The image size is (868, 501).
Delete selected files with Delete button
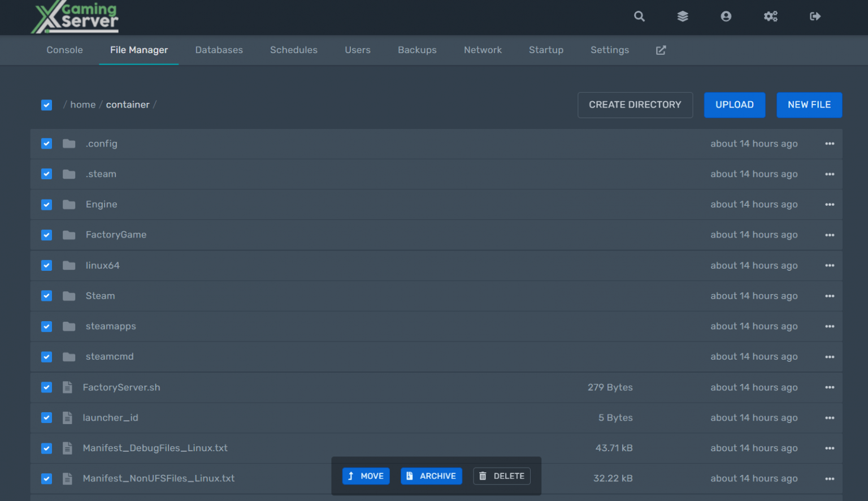(x=502, y=476)
